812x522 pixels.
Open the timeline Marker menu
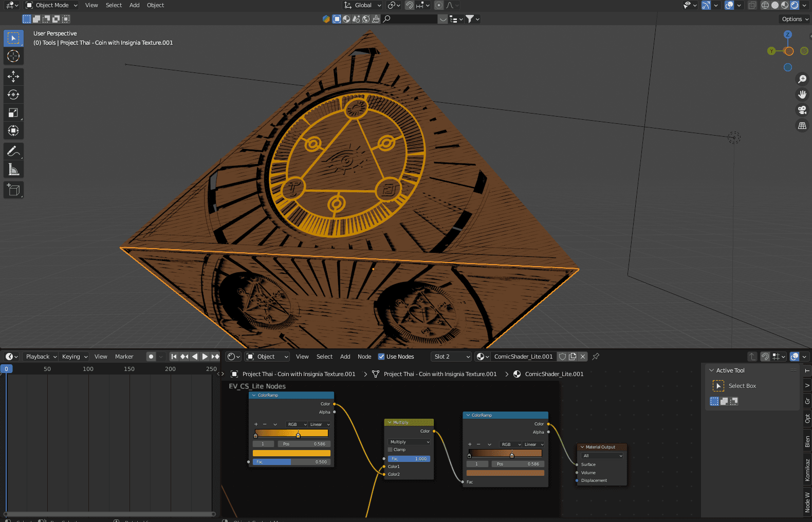tap(124, 357)
